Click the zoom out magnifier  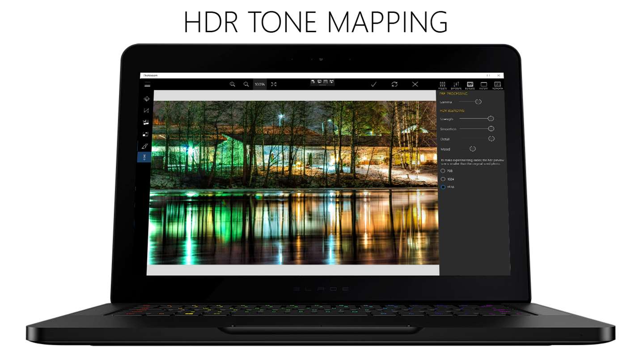tap(246, 84)
